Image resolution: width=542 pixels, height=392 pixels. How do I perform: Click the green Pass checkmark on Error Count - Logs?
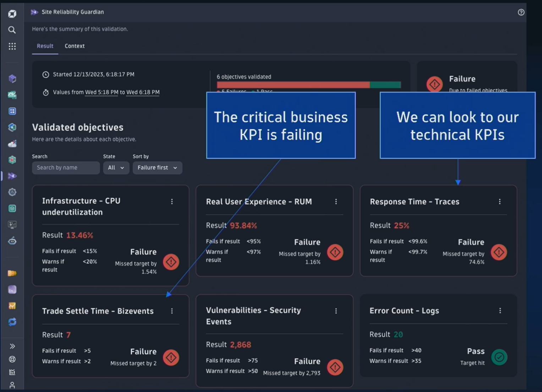pyautogui.click(x=499, y=357)
